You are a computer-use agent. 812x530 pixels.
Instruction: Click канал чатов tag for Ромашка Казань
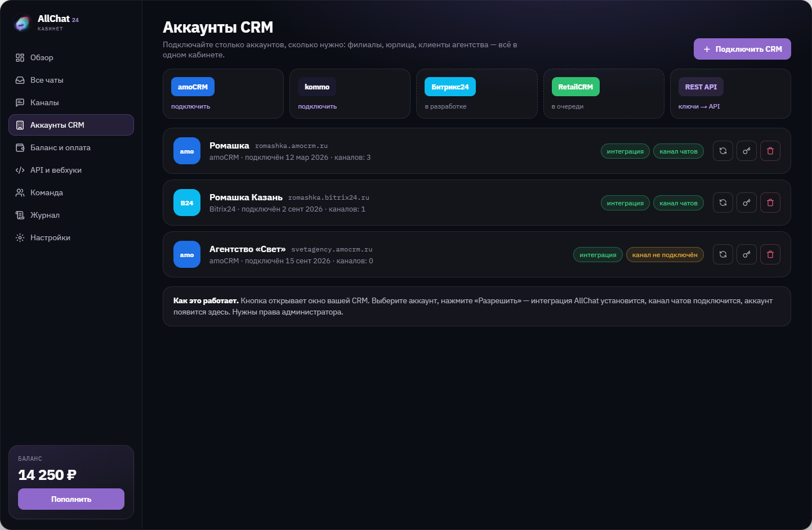click(x=679, y=203)
